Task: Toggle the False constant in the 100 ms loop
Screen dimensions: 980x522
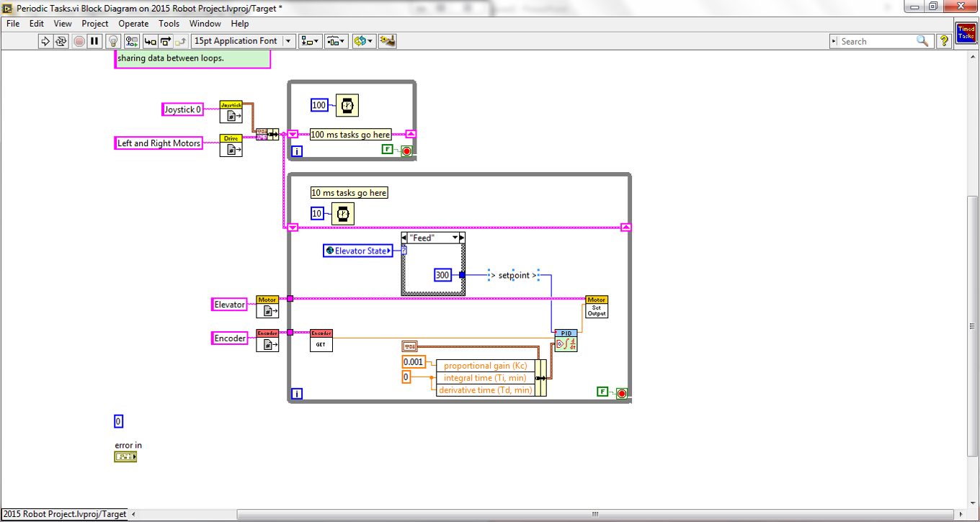Action: coord(388,149)
